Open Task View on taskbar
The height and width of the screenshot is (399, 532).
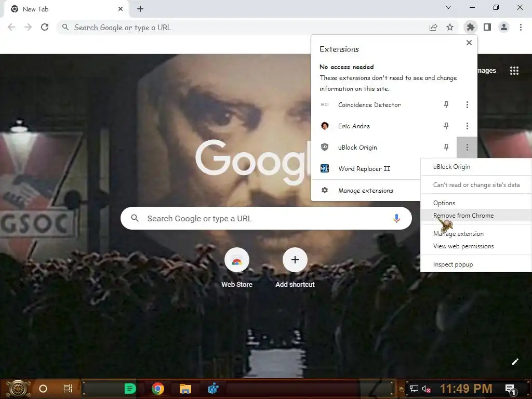68,389
